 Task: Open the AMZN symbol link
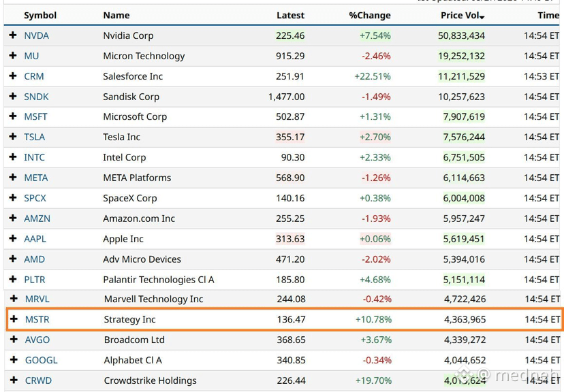tap(37, 218)
